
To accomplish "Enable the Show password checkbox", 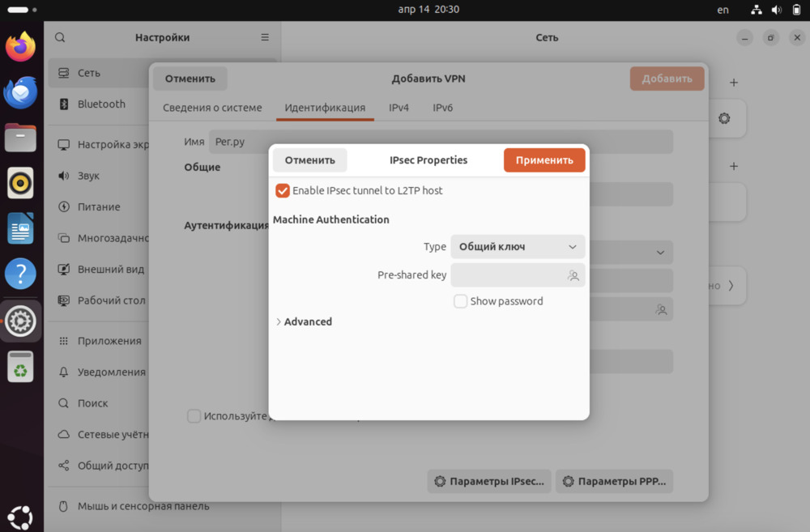I will 461,301.
